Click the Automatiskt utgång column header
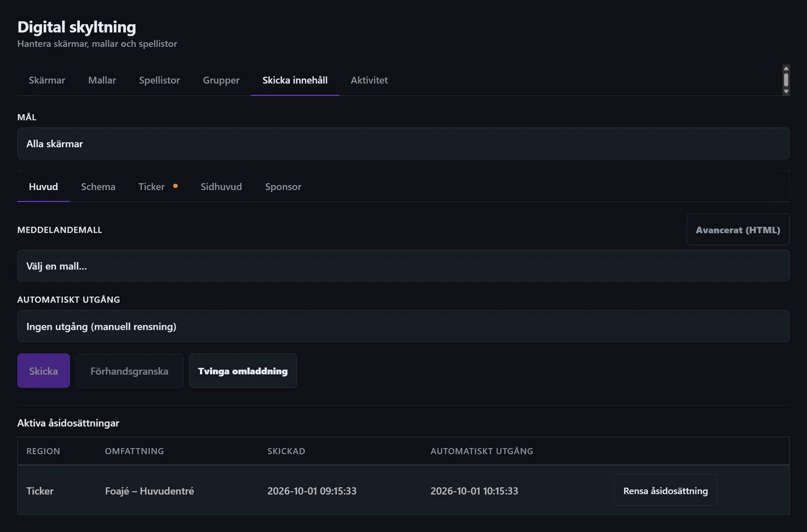The image size is (807, 532). point(482,451)
